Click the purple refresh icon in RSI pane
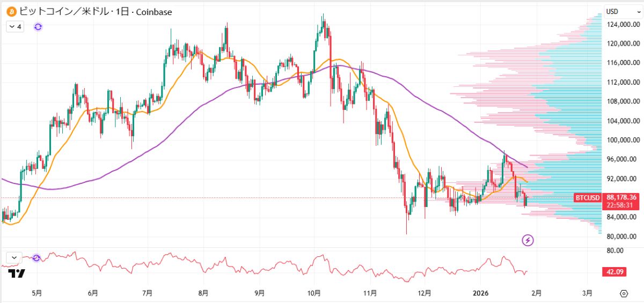644x303 pixels. [x=36, y=258]
